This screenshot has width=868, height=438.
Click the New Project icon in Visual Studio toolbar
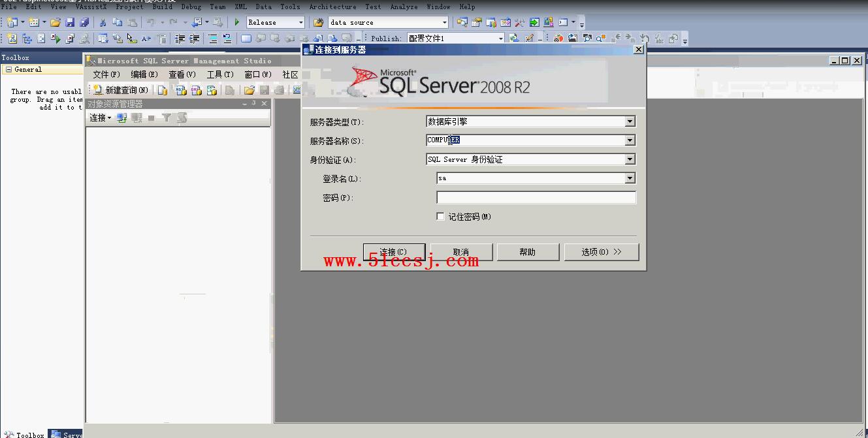(12, 22)
